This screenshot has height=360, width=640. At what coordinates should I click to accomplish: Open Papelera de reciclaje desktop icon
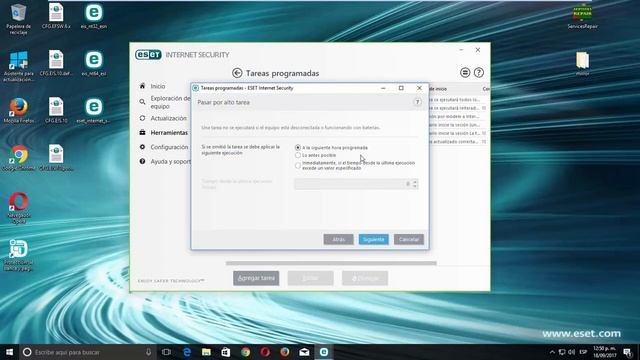(x=18, y=19)
